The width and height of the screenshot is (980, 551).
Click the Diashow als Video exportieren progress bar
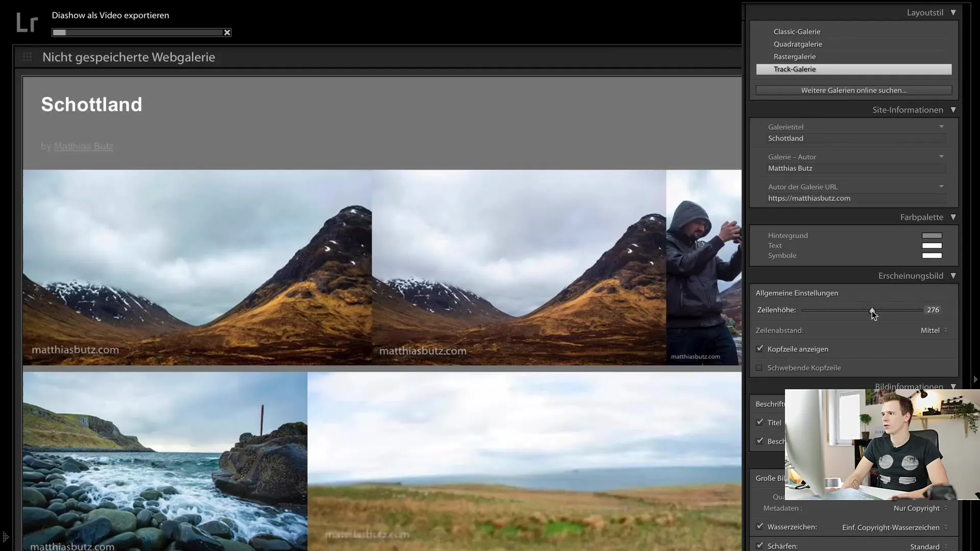pyautogui.click(x=137, y=33)
